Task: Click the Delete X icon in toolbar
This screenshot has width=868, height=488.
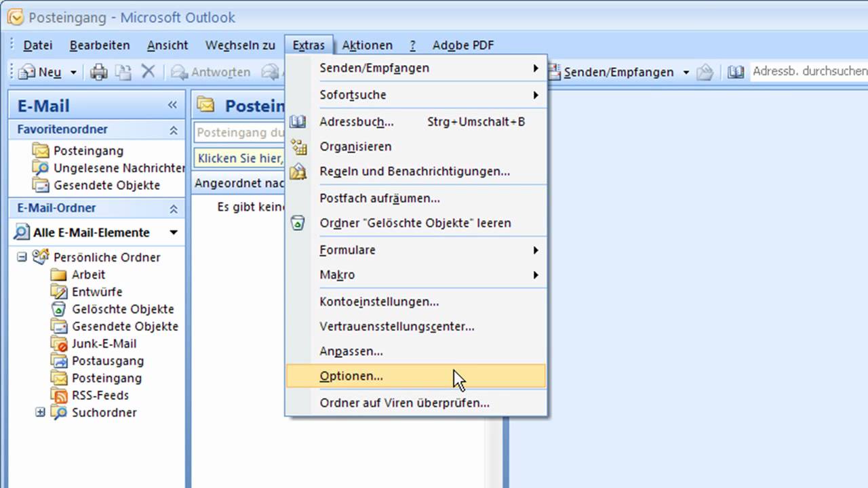Action: 148,71
